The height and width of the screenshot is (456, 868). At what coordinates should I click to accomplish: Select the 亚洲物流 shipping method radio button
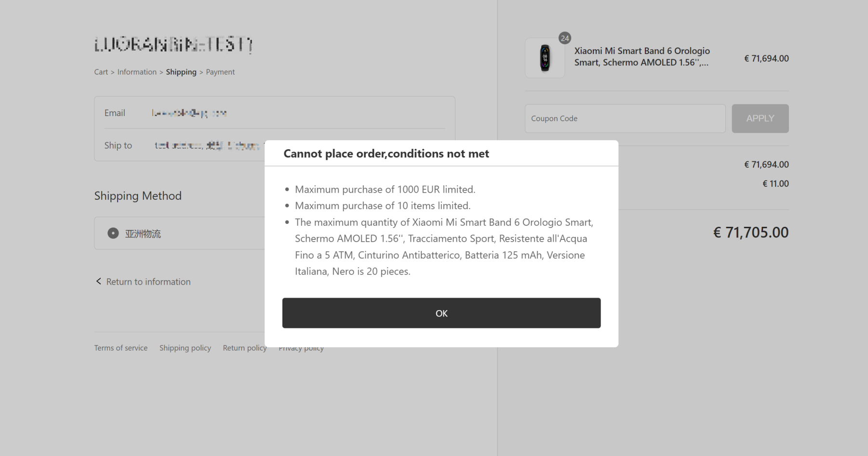[x=113, y=234]
